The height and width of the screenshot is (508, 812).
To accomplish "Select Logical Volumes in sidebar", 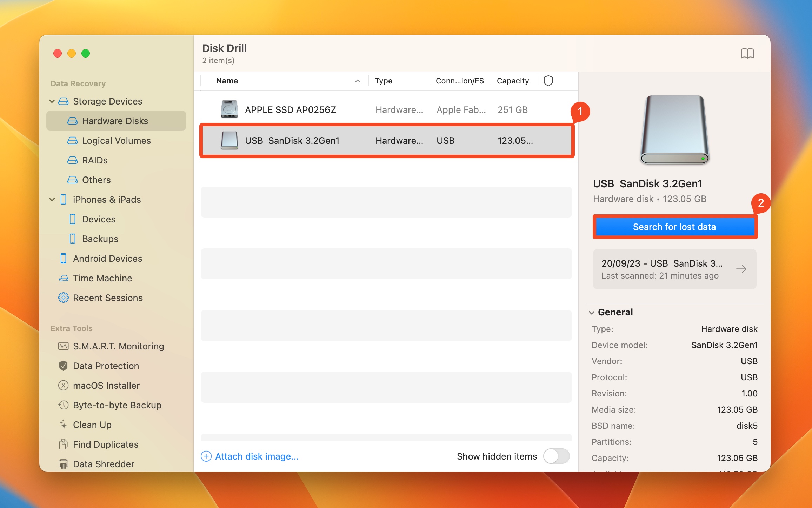I will [117, 140].
